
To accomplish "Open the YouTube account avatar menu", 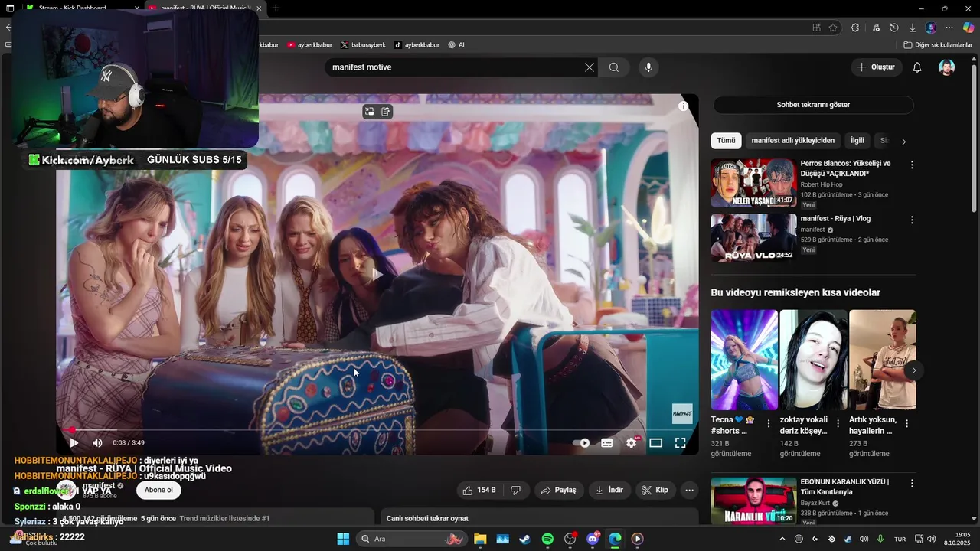I will (x=947, y=67).
